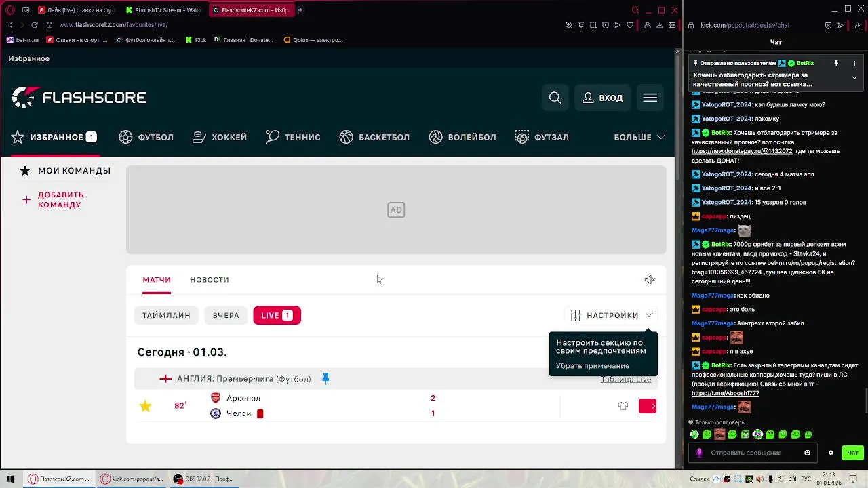The image size is (868, 488).
Task: Click the snapshot icon in Opera toolbar
Action: pyautogui.click(x=593, y=25)
